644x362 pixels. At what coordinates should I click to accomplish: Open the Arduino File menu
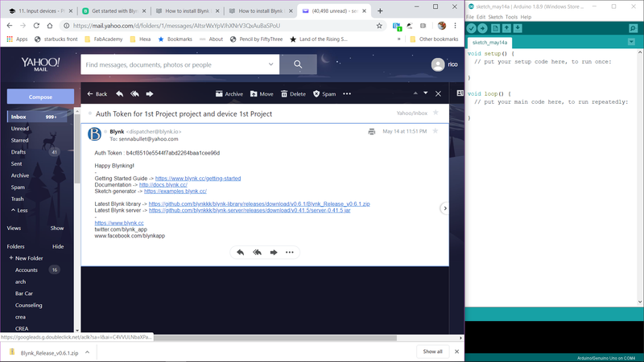470,17
